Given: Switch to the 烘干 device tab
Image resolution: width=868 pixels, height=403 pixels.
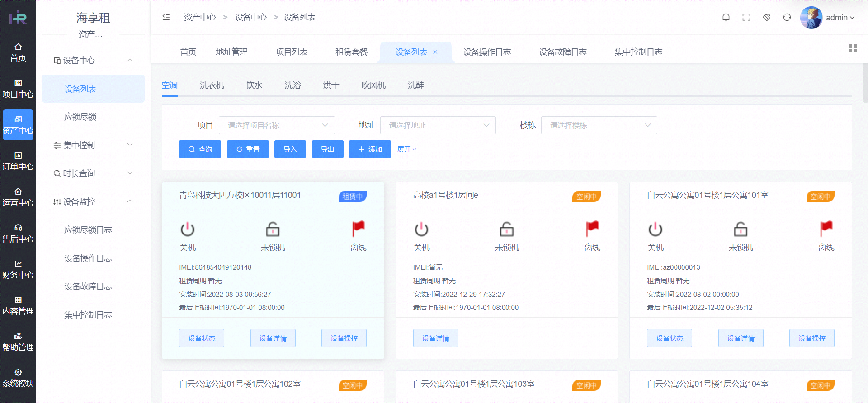Looking at the screenshot, I should 331,85.
